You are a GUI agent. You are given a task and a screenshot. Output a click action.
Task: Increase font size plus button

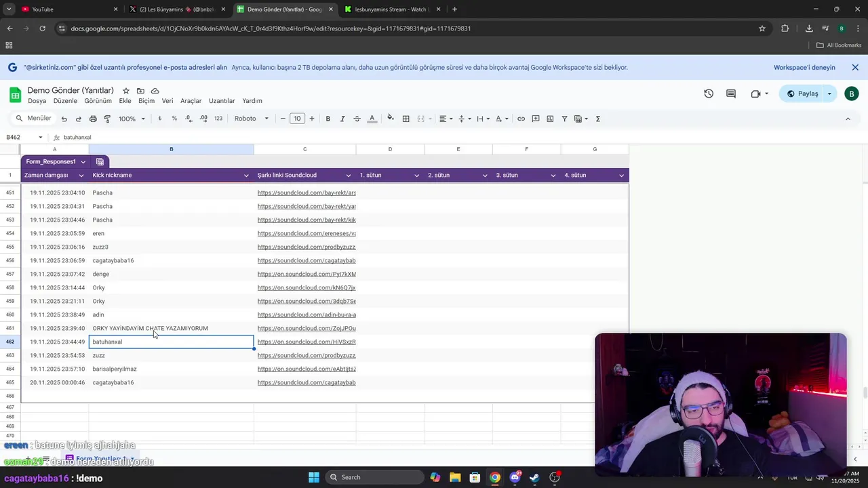312,119
